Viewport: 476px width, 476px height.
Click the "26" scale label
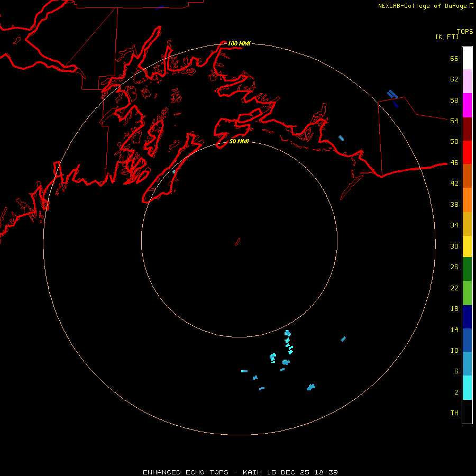point(454,267)
